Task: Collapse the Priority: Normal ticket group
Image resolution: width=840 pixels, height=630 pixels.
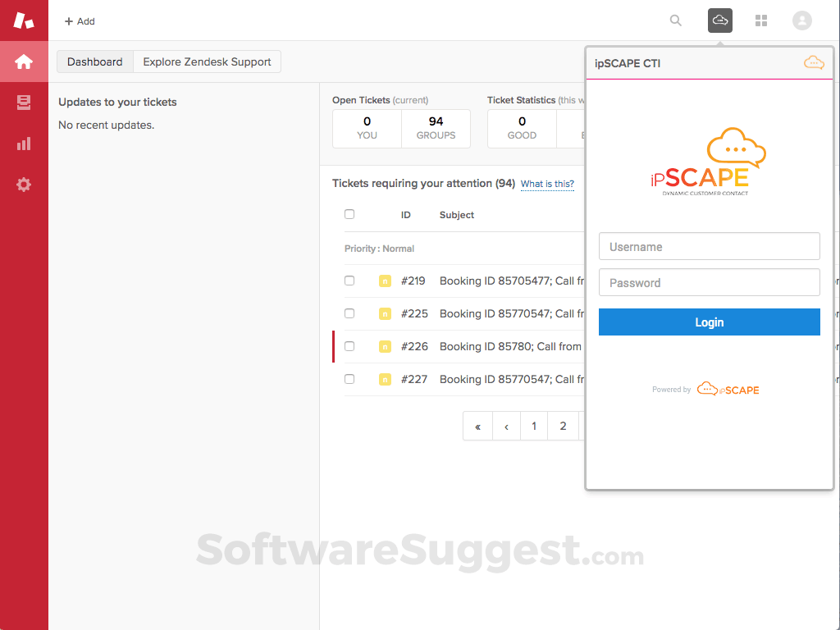Action: click(379, 248)
